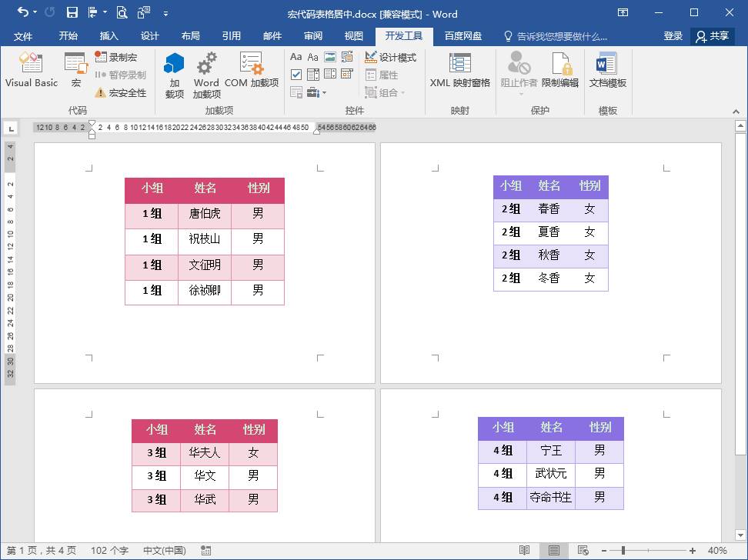Open dropdown beside the indent toolbar icon

coord(105,12)
